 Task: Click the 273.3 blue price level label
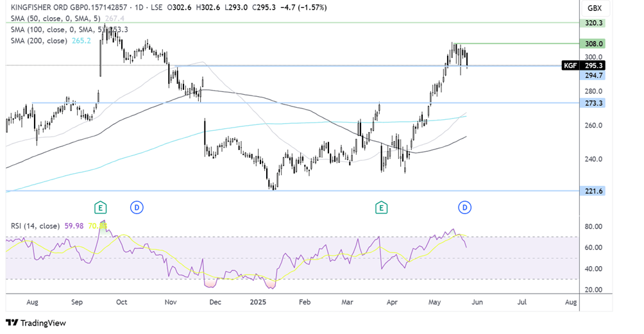592,103
